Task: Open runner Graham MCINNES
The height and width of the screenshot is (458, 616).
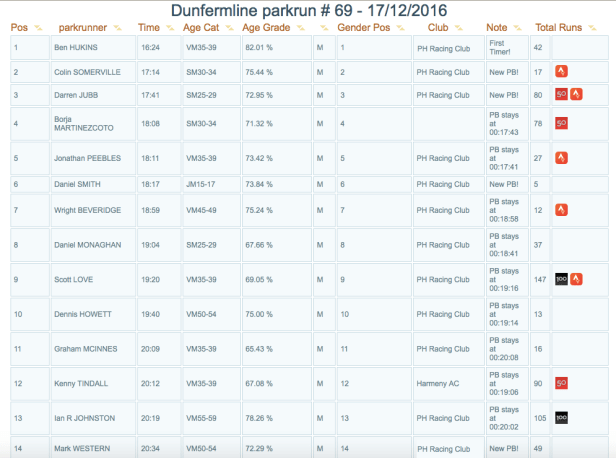Action: (x=86, y=349)
